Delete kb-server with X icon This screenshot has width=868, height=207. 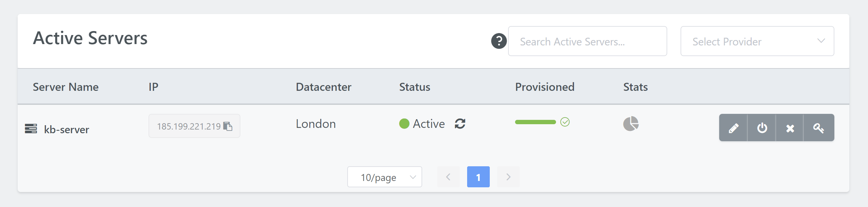[790, 128]
